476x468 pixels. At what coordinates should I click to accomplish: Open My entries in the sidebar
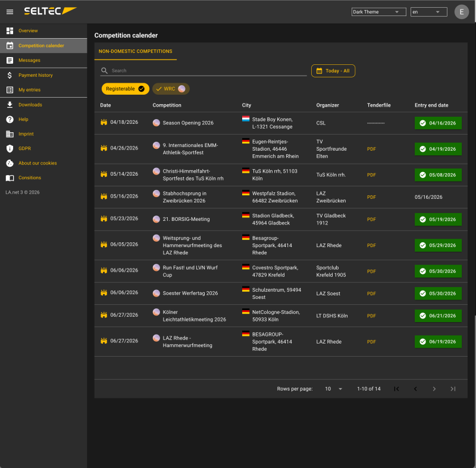pos(29,90)
